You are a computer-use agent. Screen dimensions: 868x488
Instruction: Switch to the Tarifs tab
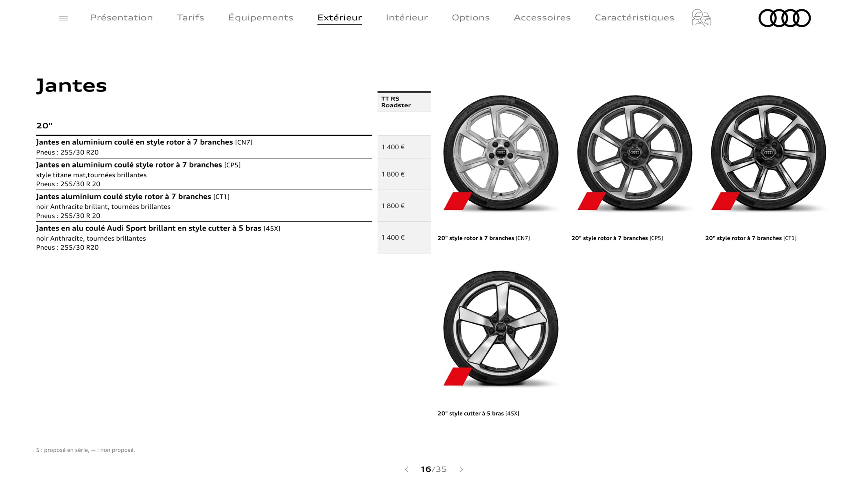click(x=190, y=17)
